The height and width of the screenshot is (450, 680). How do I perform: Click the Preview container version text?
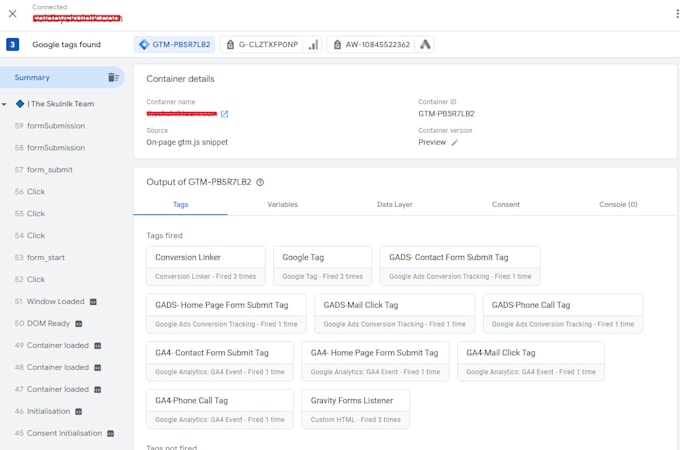(x=432, y=142)
